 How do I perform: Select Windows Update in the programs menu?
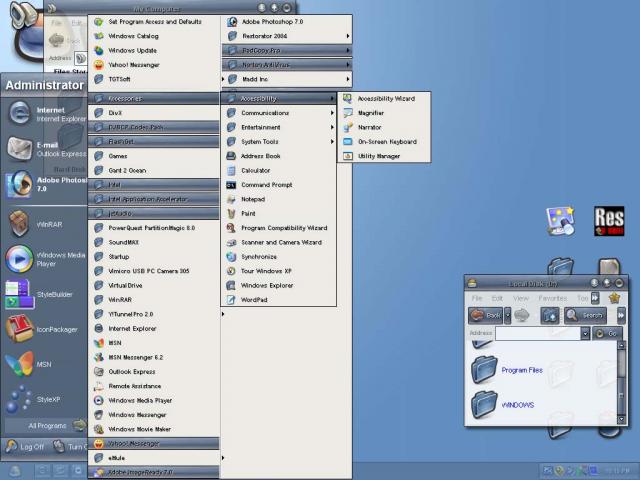click(x=154, y=50)
